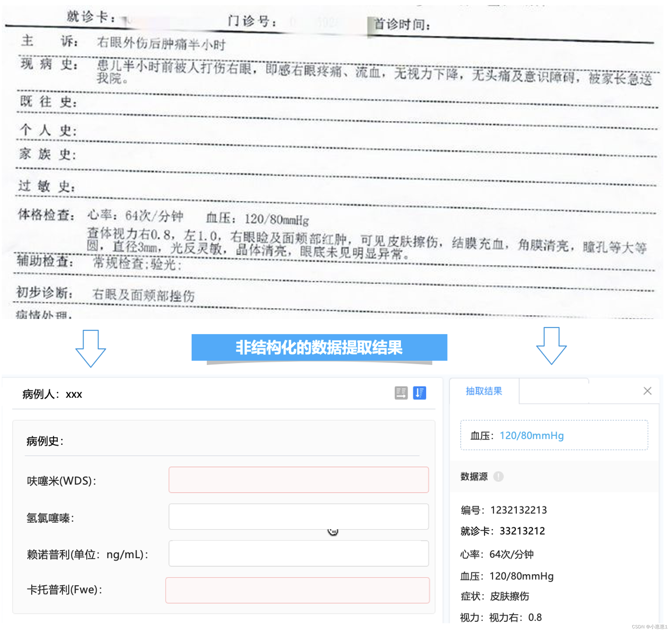Click the 病例史 section label
672x632 pixels.
(45, 441)
